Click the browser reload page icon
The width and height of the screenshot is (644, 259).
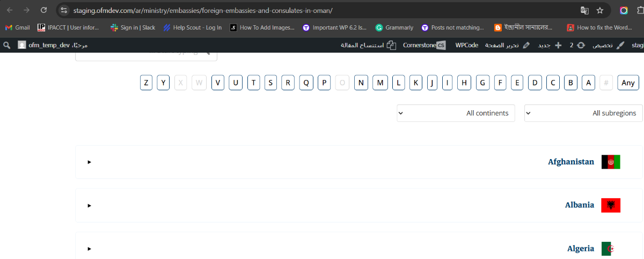[x=43, y=10]
